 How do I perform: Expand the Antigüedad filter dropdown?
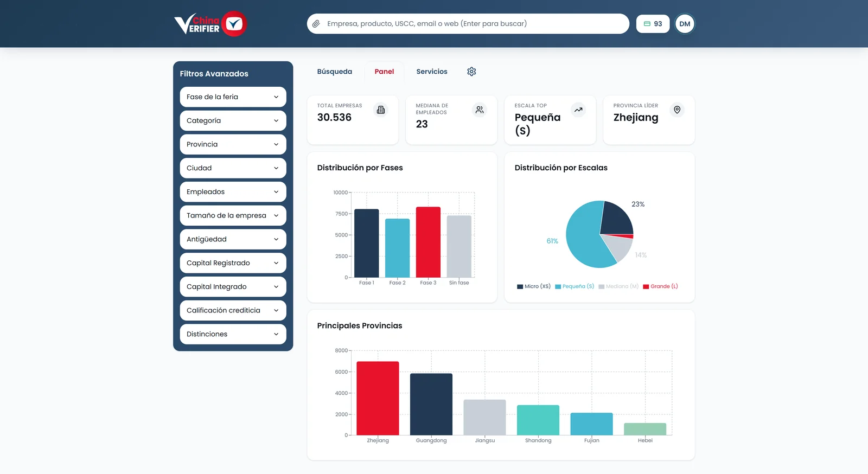[233, 239]
